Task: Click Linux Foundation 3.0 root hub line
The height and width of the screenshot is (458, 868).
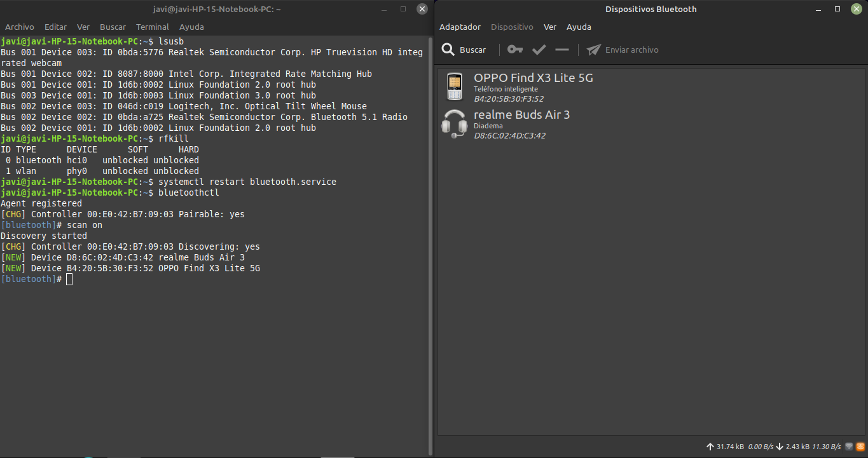Action: pyautogui.click(x=158, y=96)
